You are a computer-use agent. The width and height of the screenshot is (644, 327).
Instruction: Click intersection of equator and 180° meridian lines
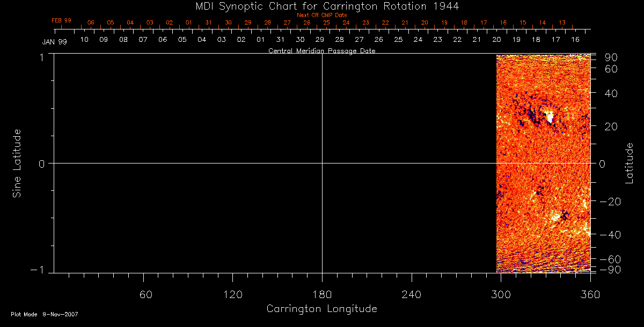tap(322, 163)
